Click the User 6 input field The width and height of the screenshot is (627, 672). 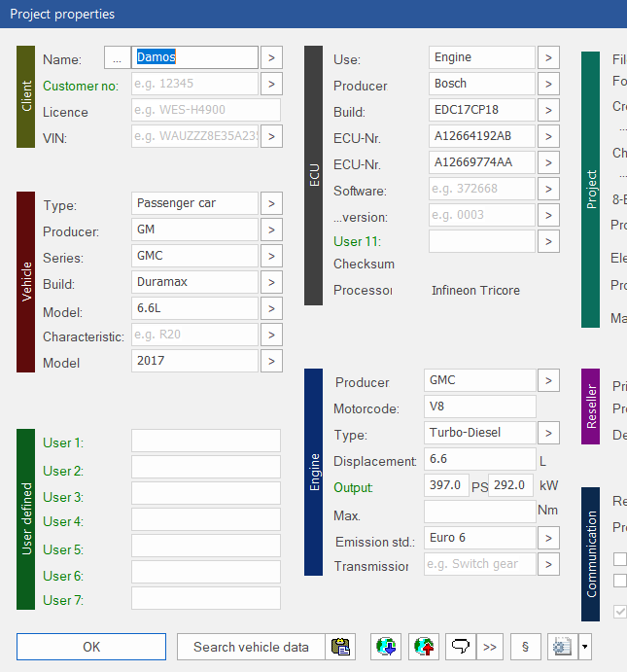pyautogui.click(x=206, y=572)
